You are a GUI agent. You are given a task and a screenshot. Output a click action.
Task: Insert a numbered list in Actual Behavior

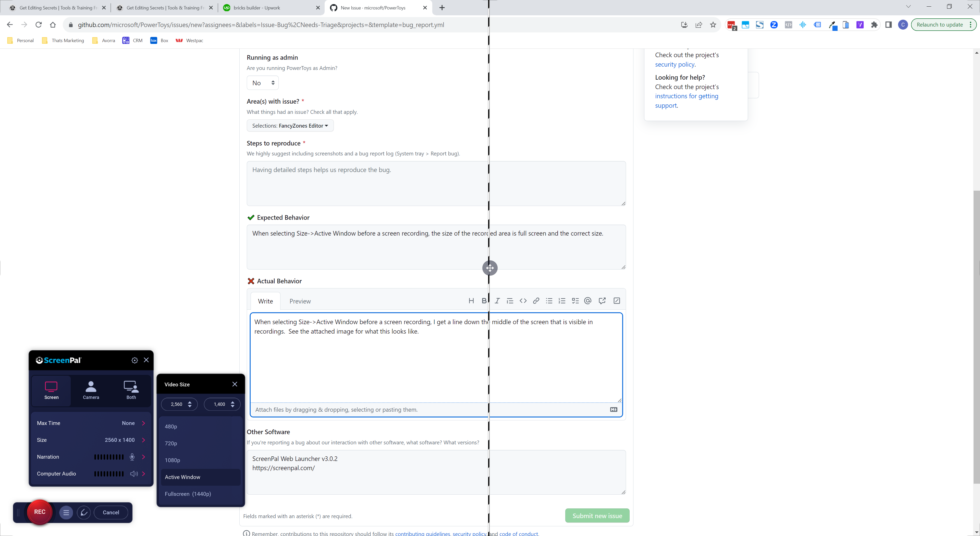562,300
